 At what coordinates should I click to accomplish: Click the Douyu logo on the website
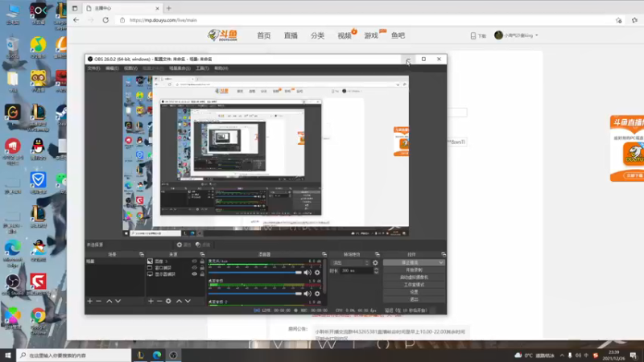click(223, 35)
